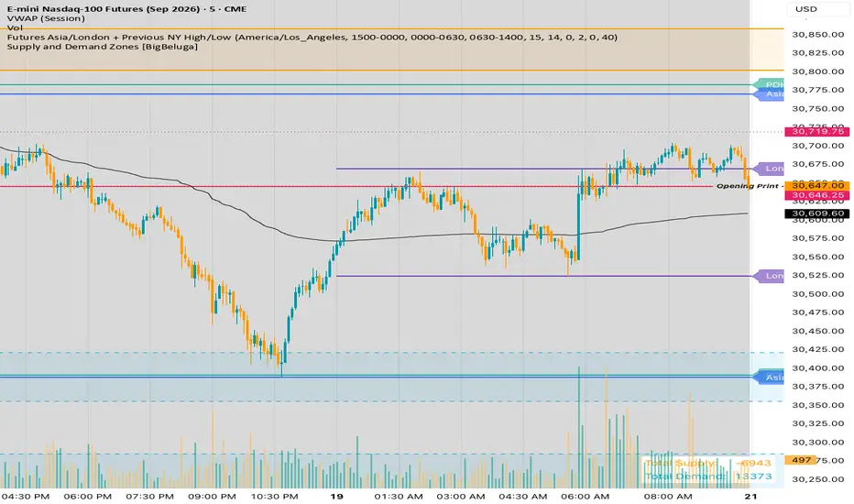This screenshot has height=504, width=854.
Task: Click the date 19 on time axis
Action: [337, 497]
